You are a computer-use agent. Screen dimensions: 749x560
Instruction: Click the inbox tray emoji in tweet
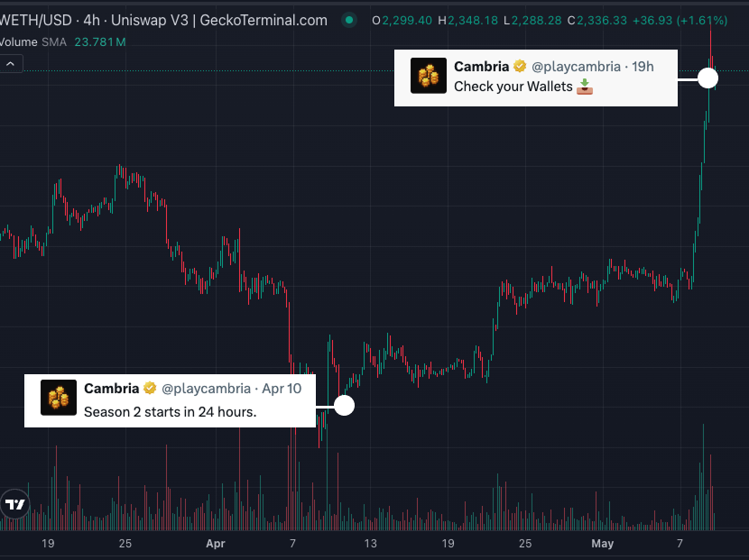coord(584,87)
